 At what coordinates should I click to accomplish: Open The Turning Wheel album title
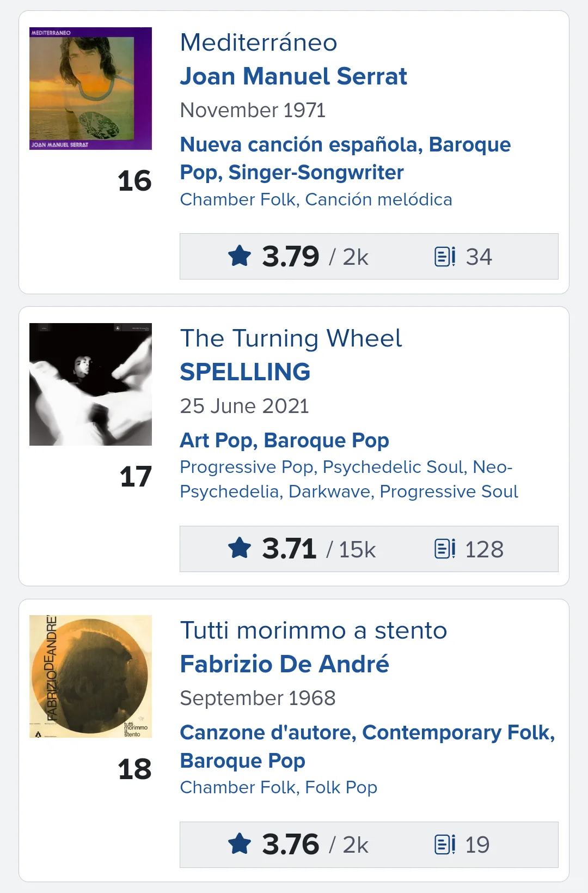click(291, 338)
